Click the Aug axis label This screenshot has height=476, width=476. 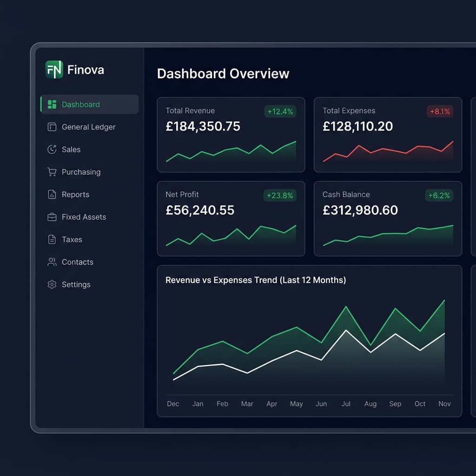[370, 404]
